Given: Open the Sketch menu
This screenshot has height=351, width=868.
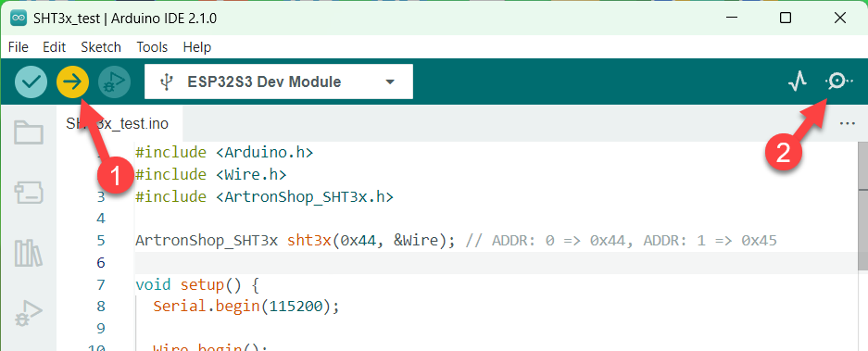Looking at the screenshot, I should pyautogui.click(x=101, y=47).
